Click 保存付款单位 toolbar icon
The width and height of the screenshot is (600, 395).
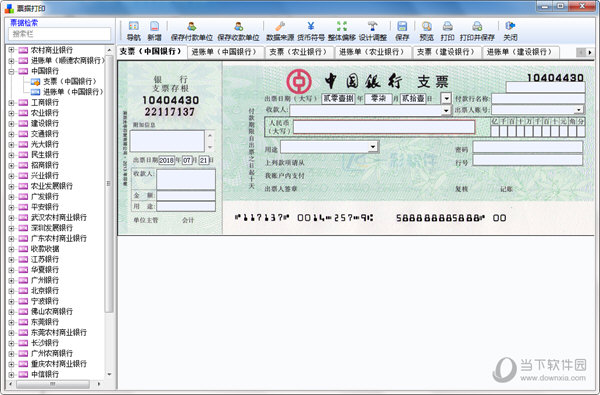tap(191, 26)
